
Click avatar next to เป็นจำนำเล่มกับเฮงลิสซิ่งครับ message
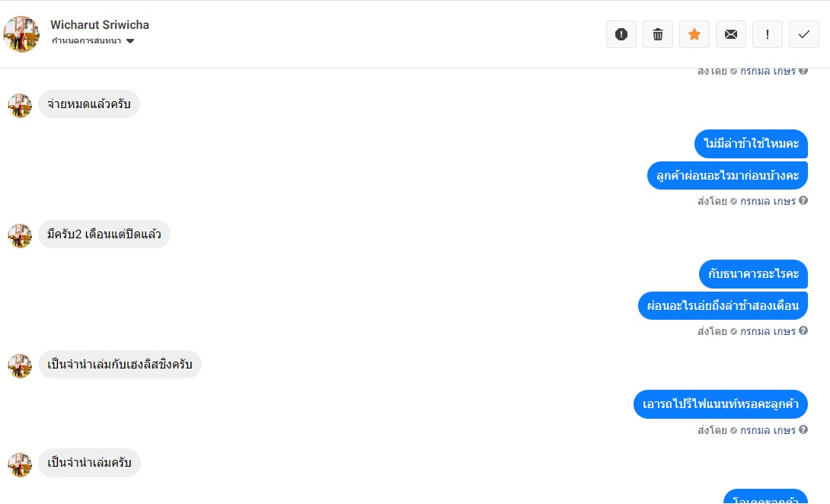(x=20, y=365)
